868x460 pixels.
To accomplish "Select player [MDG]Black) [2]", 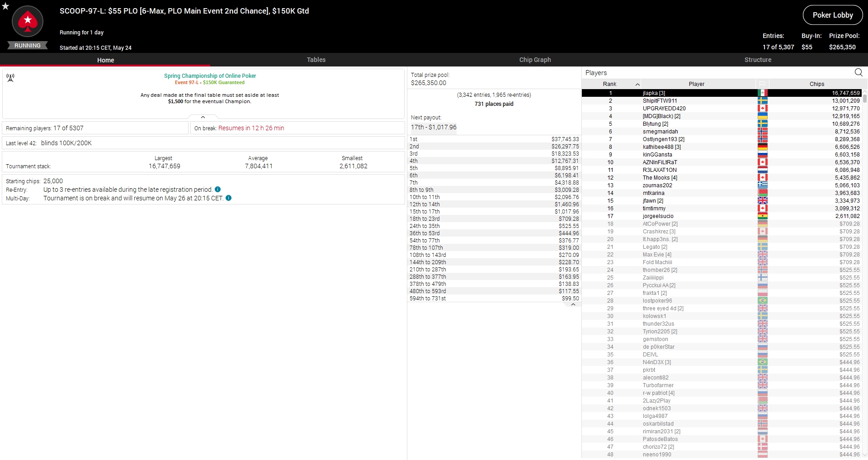I will pos(722,116).
